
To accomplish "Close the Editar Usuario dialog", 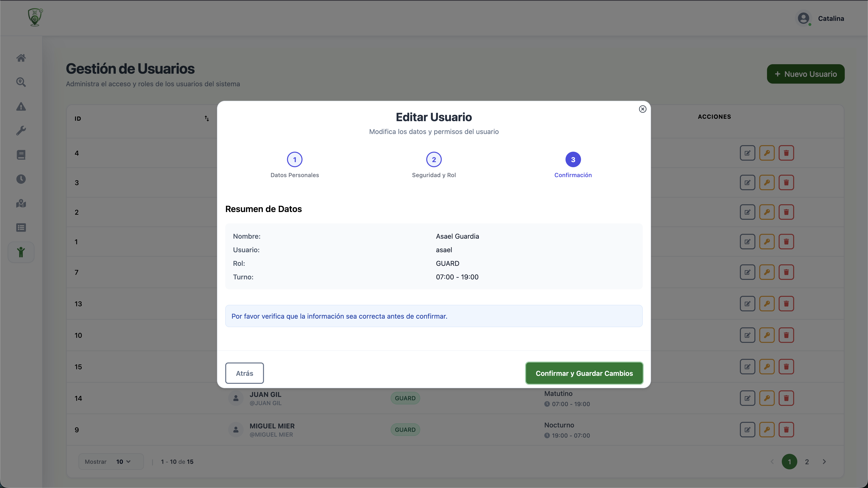I will pos(642,109).
